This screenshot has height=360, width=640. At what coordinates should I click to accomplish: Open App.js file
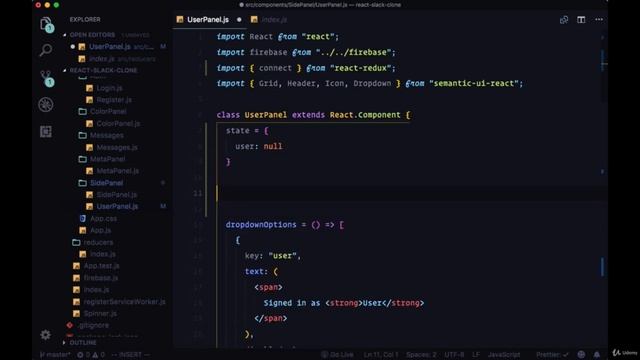point(100,231)
